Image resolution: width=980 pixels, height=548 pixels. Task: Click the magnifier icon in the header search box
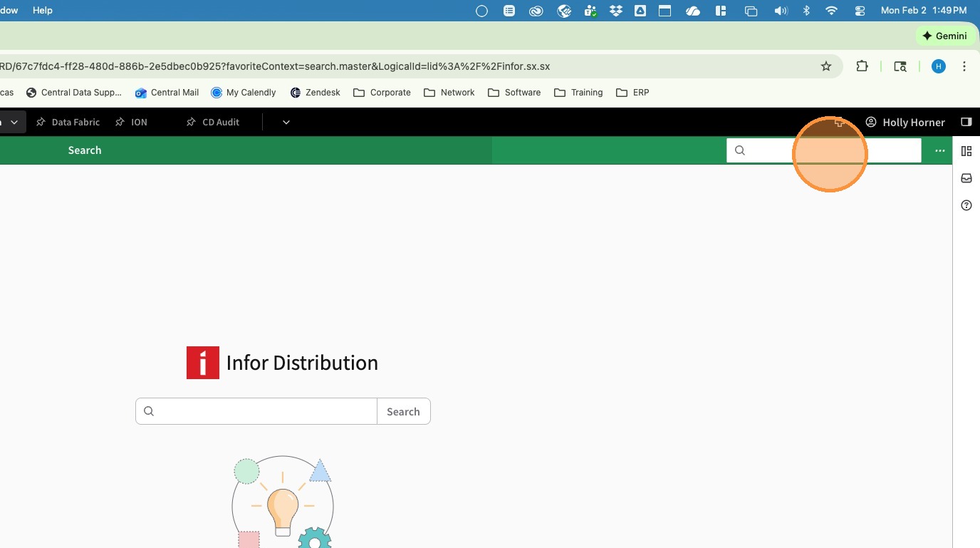[740, 150]
